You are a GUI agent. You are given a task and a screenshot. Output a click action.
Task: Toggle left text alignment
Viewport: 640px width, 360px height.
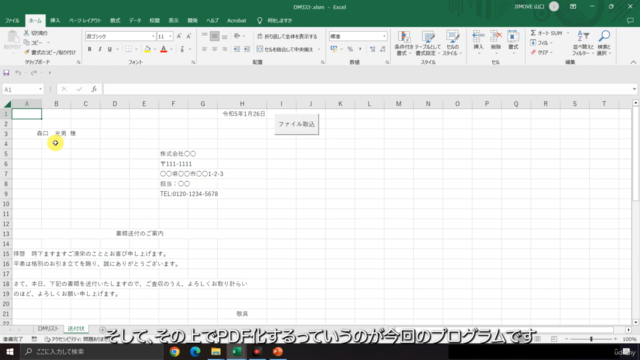[x=204, y=49]
